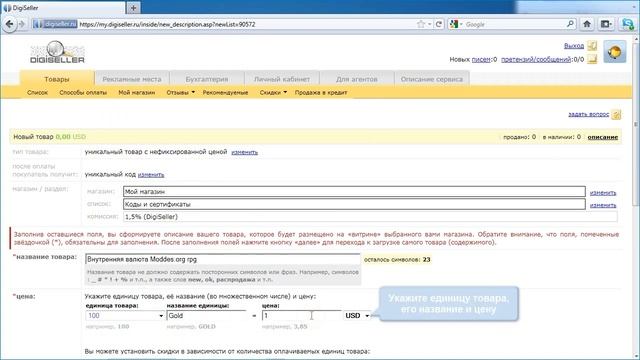Viewport: 640px width, 360px height.
Task: Open the address bar history dropdown arrow
Action: tap(430, 24)
